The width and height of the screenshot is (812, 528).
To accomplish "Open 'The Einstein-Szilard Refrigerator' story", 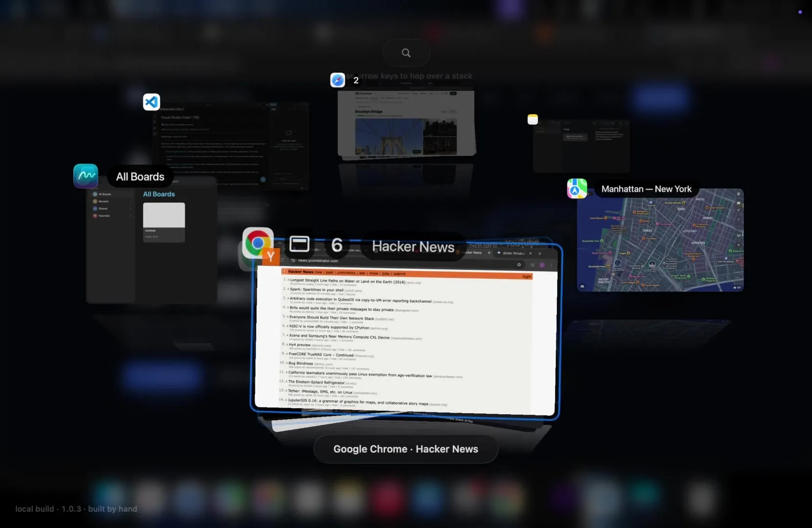I will click(x=316, y=382).
